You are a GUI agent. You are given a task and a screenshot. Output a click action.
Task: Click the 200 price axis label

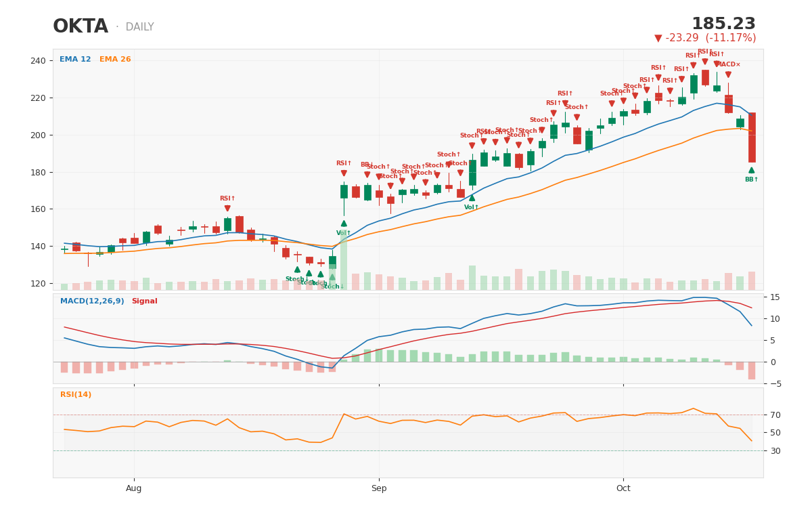click(39, 135)
